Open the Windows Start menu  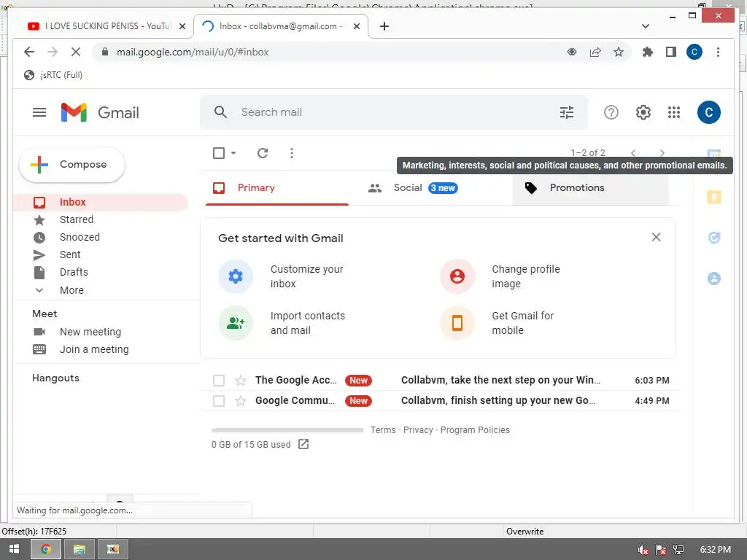[x=15, y=549]
